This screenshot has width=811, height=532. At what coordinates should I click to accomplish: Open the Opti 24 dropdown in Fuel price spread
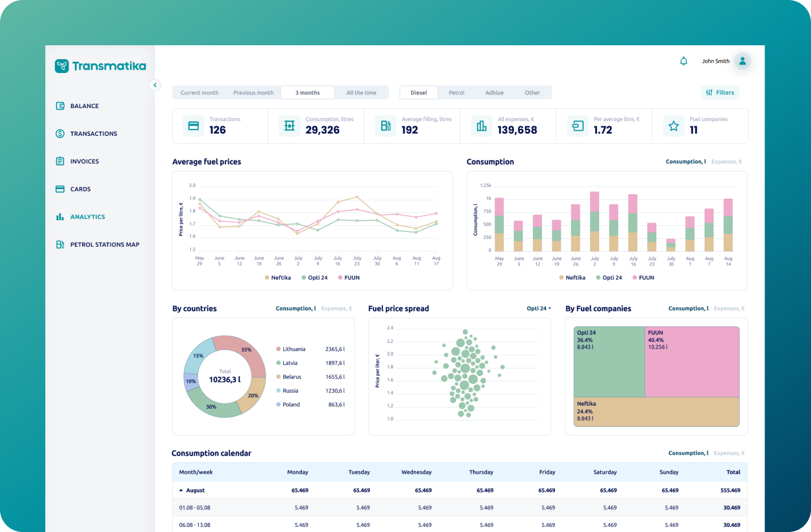click(x=539, y=308)
